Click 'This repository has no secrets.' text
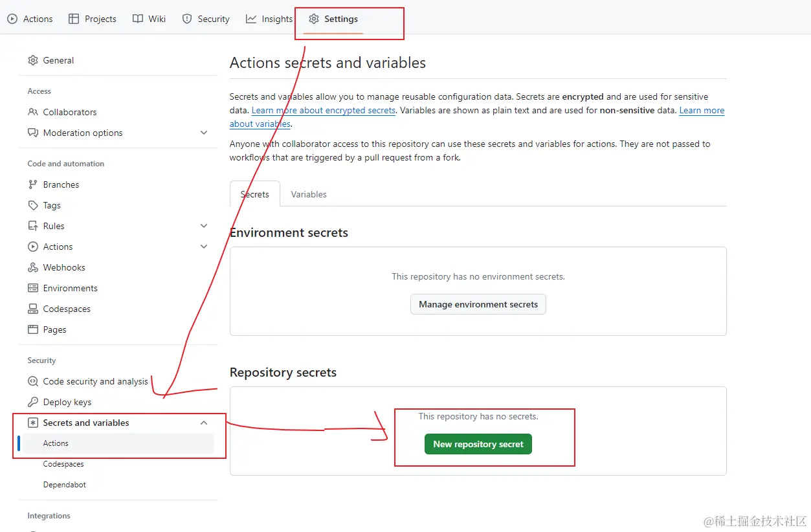The width and height of the screenshot is (811, 532). [478, 416]
